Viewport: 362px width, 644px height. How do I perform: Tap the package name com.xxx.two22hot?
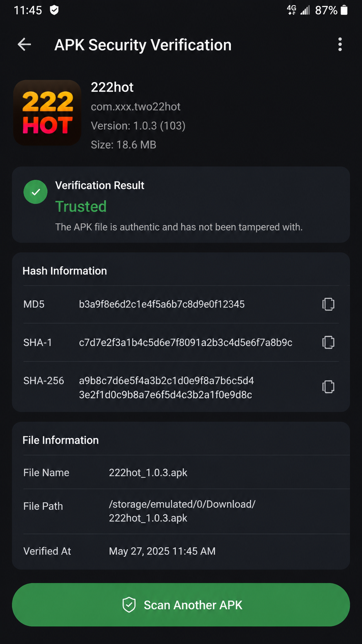coord(135,107)
